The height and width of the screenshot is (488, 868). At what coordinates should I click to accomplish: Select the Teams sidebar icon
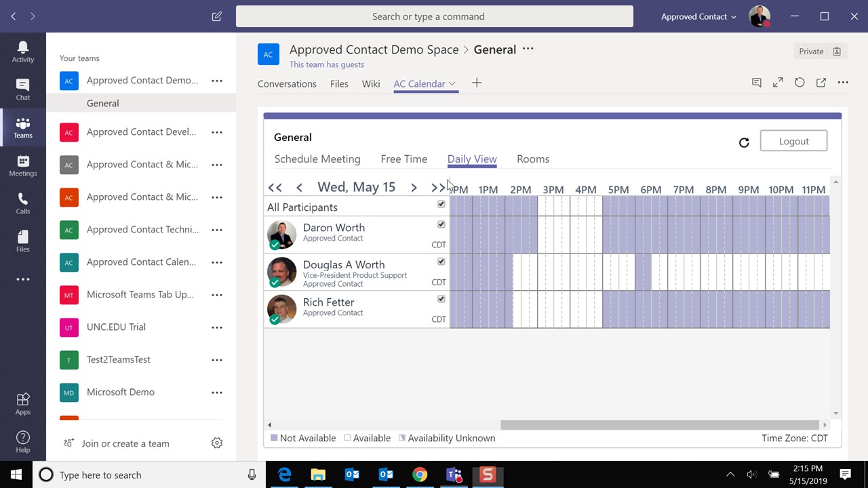click(x=23, y=127)
